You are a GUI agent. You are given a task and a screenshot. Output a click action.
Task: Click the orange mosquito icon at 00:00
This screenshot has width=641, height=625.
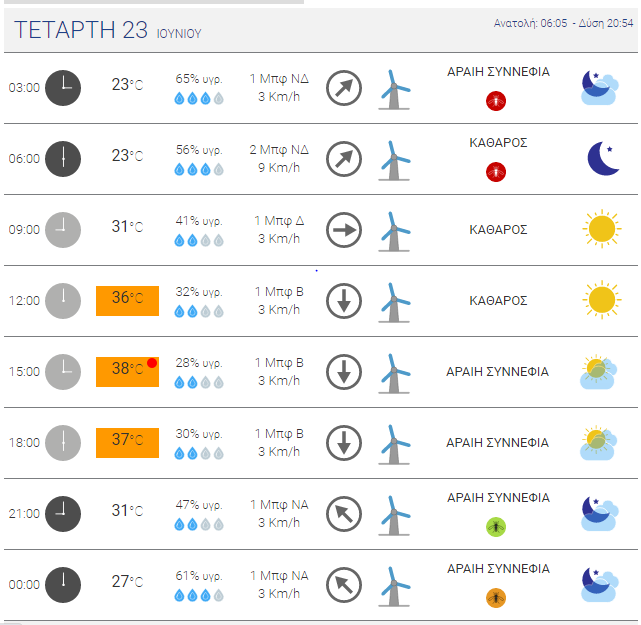pyautogui.click(x=496, y=598)
